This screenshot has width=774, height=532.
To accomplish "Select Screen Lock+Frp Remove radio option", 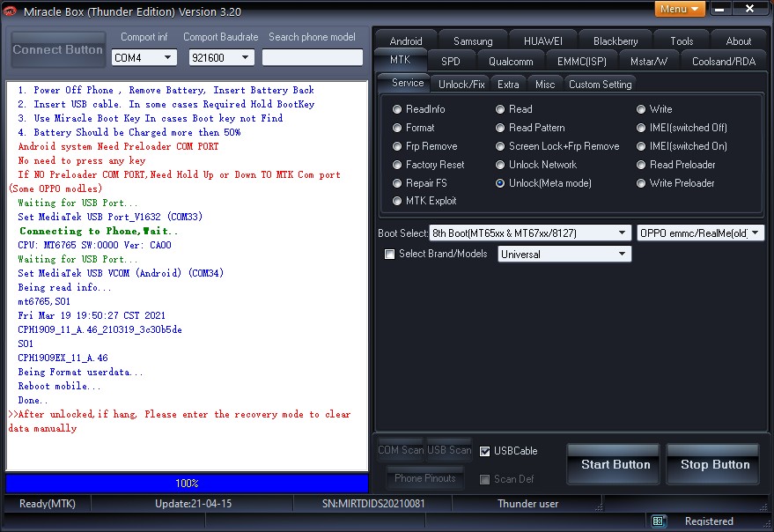I will tap(557, 145).
